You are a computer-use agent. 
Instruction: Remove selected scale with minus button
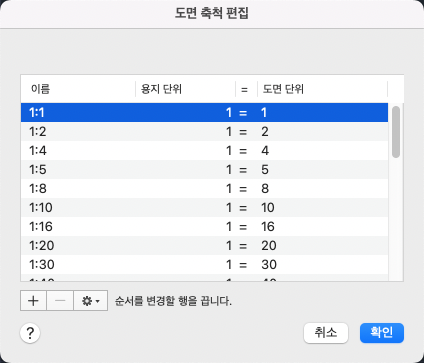pos(60,301)
